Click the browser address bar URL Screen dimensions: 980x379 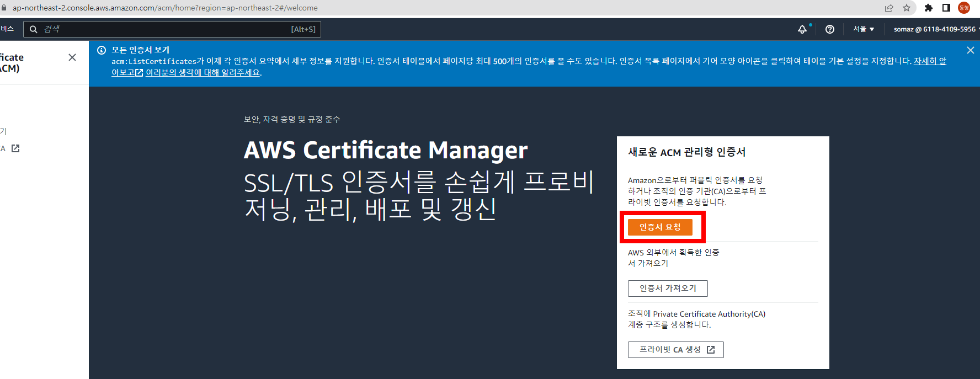(x=165, y=8)
